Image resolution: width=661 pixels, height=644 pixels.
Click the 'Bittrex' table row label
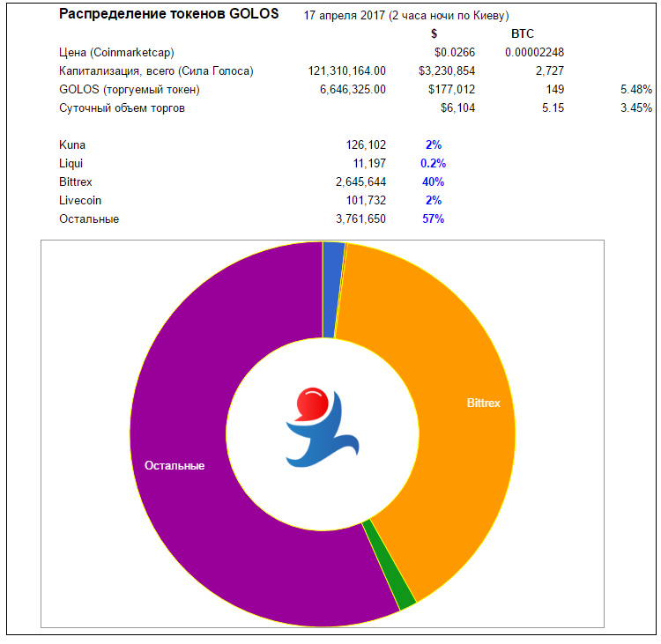pos(76,182)
